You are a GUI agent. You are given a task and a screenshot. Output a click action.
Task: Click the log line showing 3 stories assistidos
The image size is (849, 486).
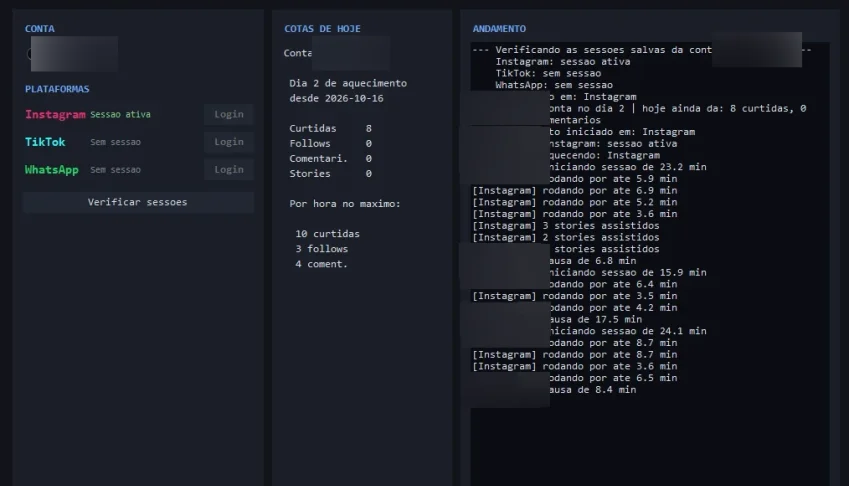pos(566,226)
